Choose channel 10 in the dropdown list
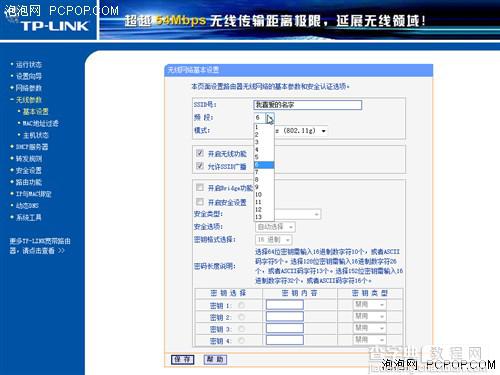Screen dimensions: 500x375 point(264,195)
